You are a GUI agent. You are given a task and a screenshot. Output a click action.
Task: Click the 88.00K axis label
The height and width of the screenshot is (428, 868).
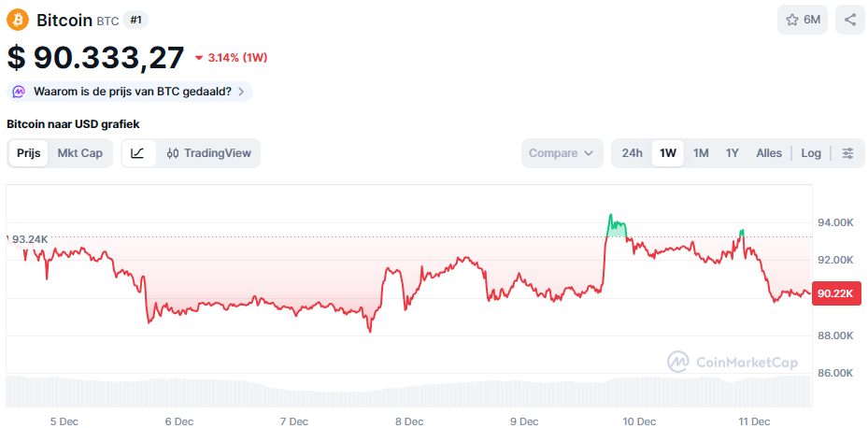[834, 335]
